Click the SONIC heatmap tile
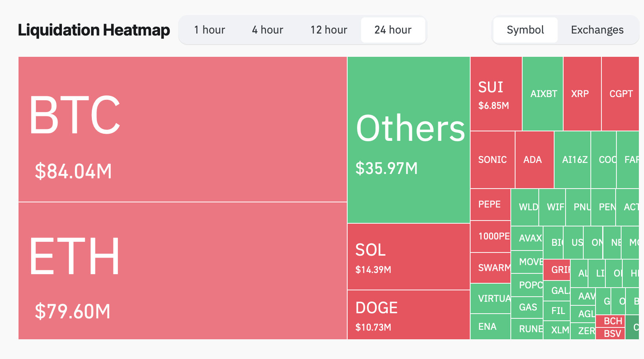The height and width of the screenshot is (359, 644). [492, 160]
